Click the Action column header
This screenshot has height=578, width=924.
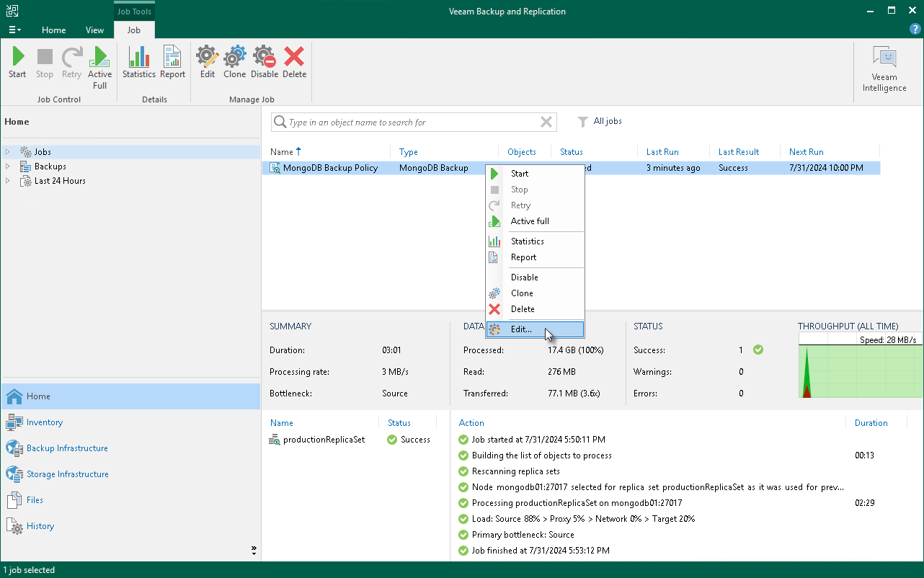click(471, 423)
